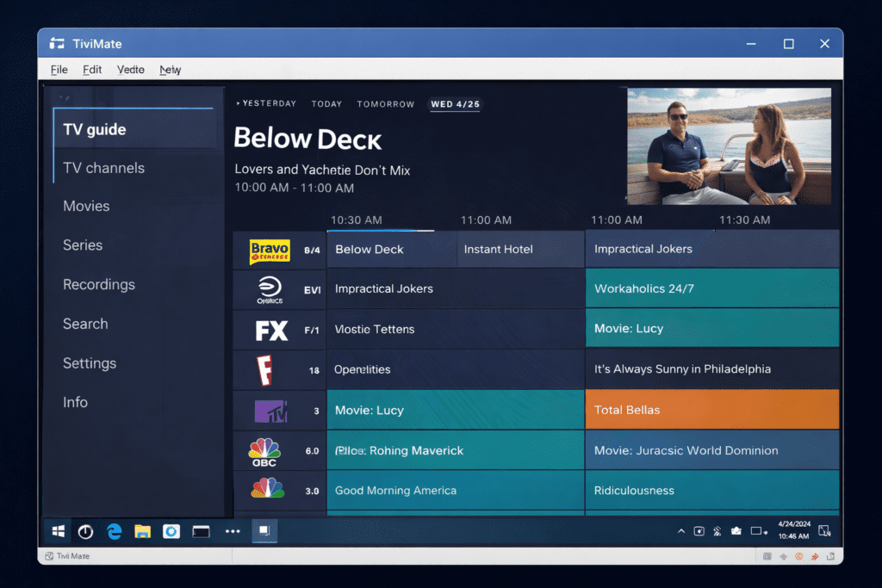Select It's Always Sunny in Philadelphia
This screenshot has height=588, width=882.
point(712,368)
